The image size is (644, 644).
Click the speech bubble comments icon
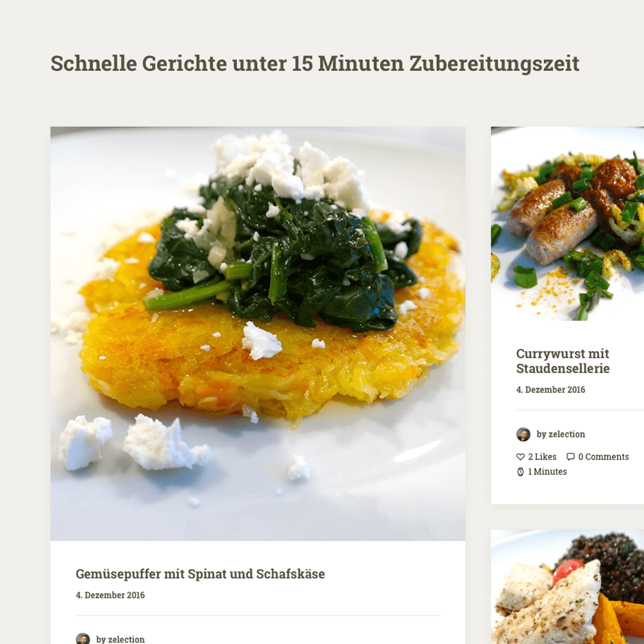pos(570,457)
